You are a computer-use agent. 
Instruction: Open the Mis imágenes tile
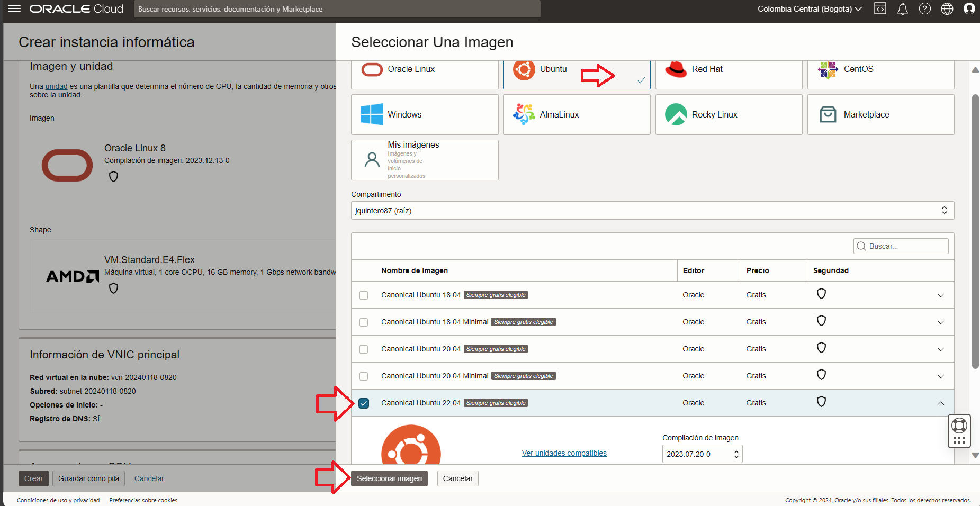pos(425,160)
